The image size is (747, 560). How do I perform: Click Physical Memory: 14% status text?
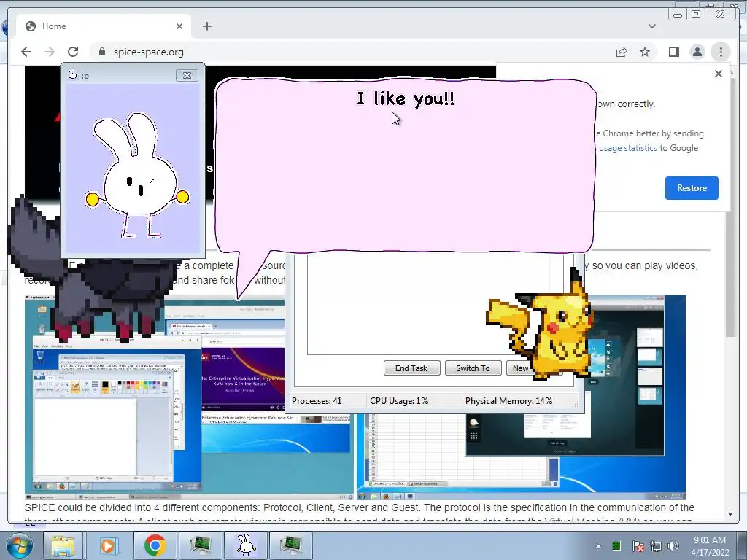point(508,401)
